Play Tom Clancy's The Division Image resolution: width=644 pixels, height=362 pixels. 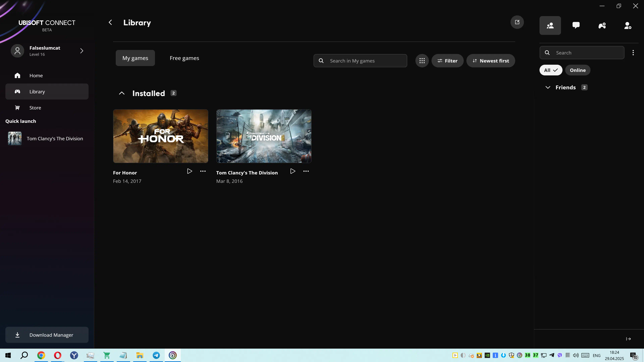(293, 171)
